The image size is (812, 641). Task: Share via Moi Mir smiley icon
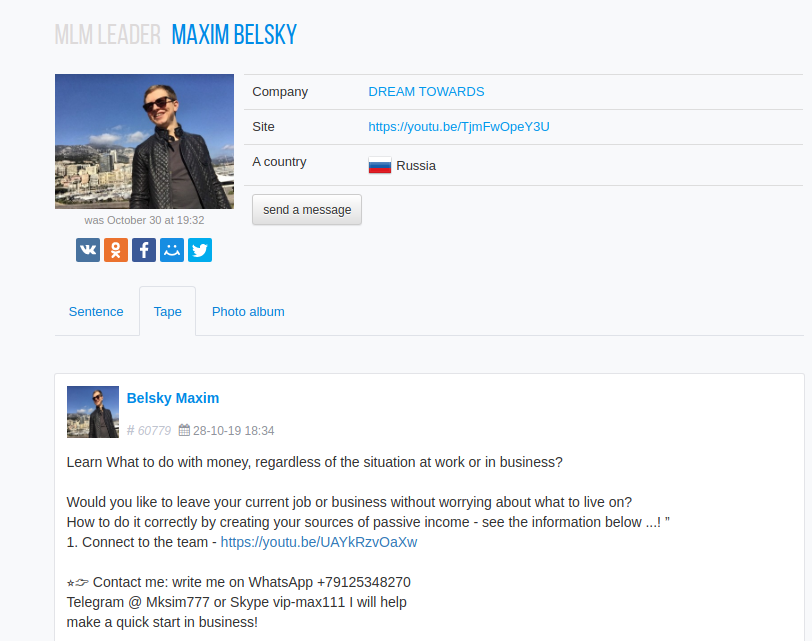[172, 250]
